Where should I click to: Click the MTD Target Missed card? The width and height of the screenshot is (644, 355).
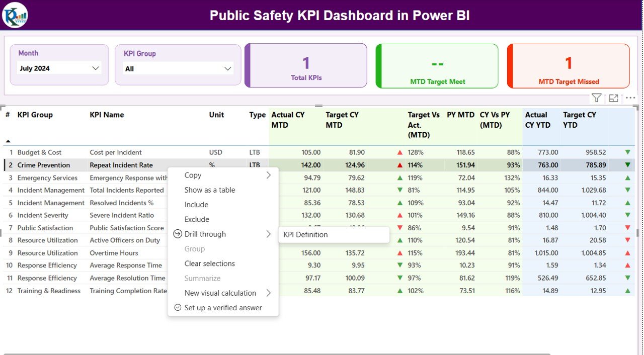[568, 66]
